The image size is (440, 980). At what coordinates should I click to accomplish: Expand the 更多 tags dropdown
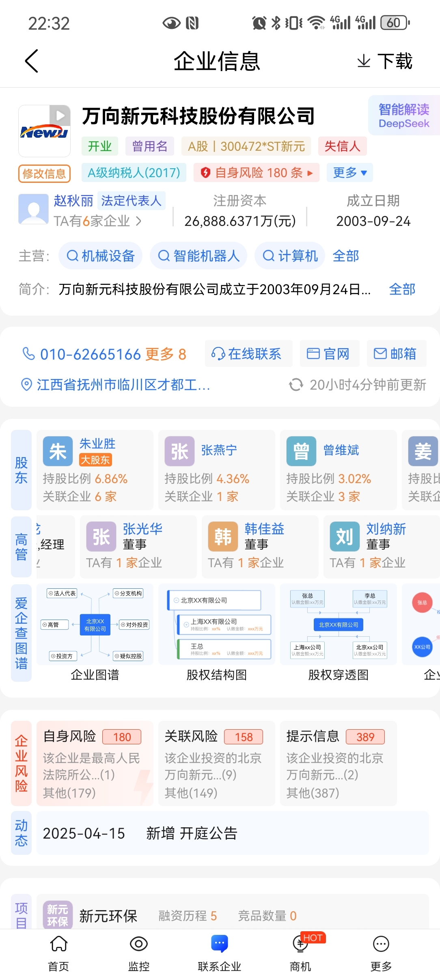coord(349,173)
